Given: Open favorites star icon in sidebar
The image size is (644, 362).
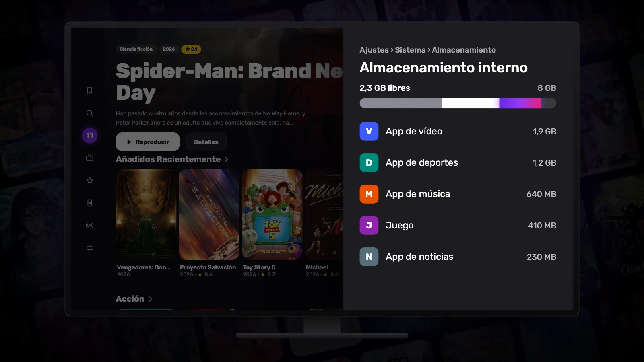Looking at the screenshot, I should (90, 180).
